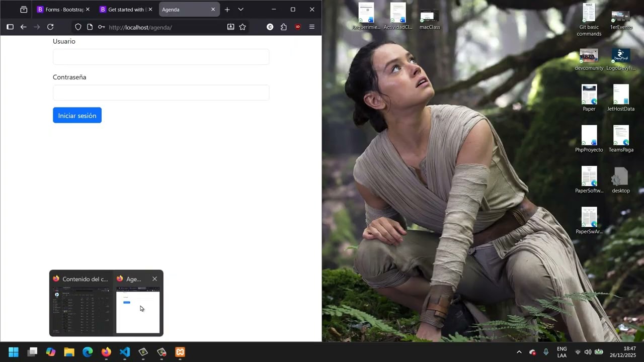Open File Explorer from the taskbar
This screenshot has width=644, height=362.
click(69, 352)
